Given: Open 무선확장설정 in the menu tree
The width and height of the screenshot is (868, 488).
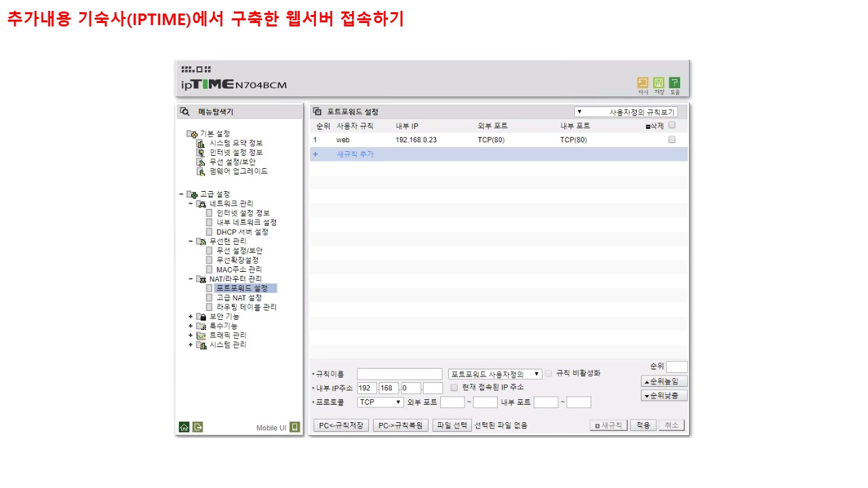Looking at the screenshot, I should tap(237, 260).
